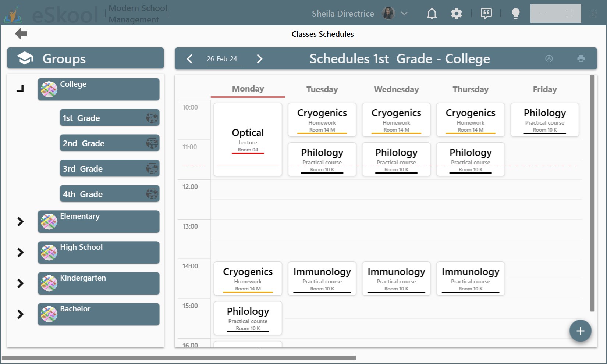Screen dimensions: 607x364
Task: Click the printer icon to print the schedule
Action: [581, 58]
